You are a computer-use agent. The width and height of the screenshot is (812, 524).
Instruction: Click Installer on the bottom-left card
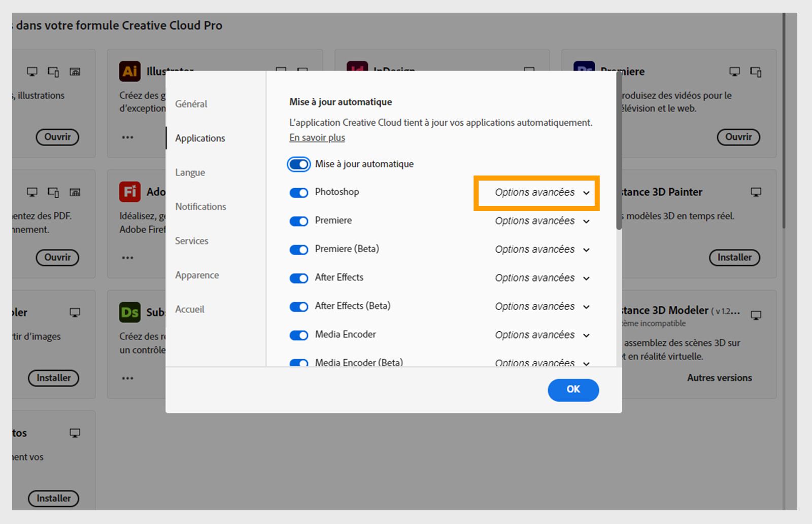pos(54,498)
